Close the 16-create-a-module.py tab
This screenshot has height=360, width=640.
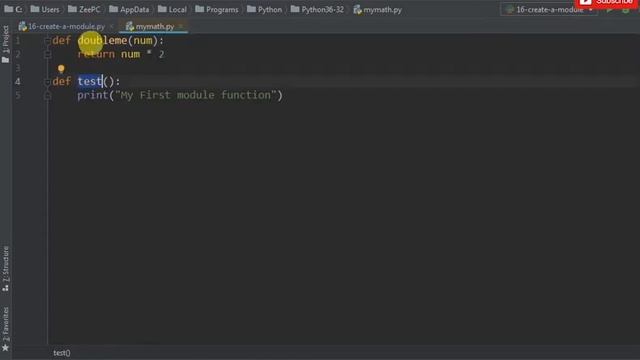(111, 27)
